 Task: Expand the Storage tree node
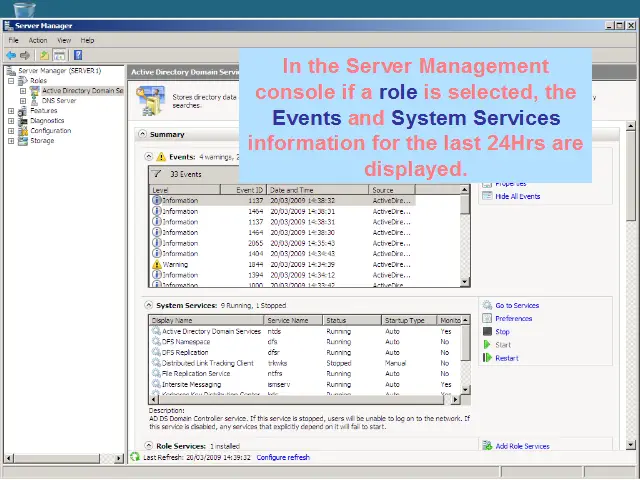pos(11,141)
